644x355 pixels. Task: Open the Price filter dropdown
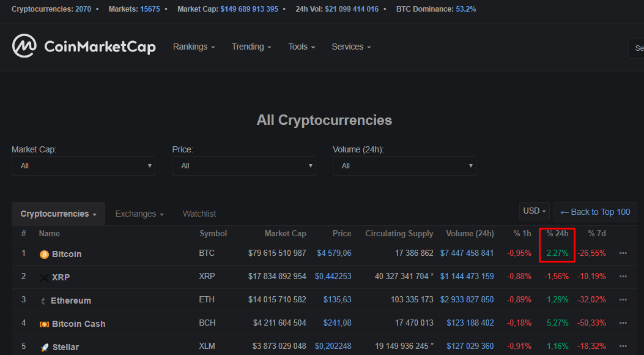click(243, 166)
